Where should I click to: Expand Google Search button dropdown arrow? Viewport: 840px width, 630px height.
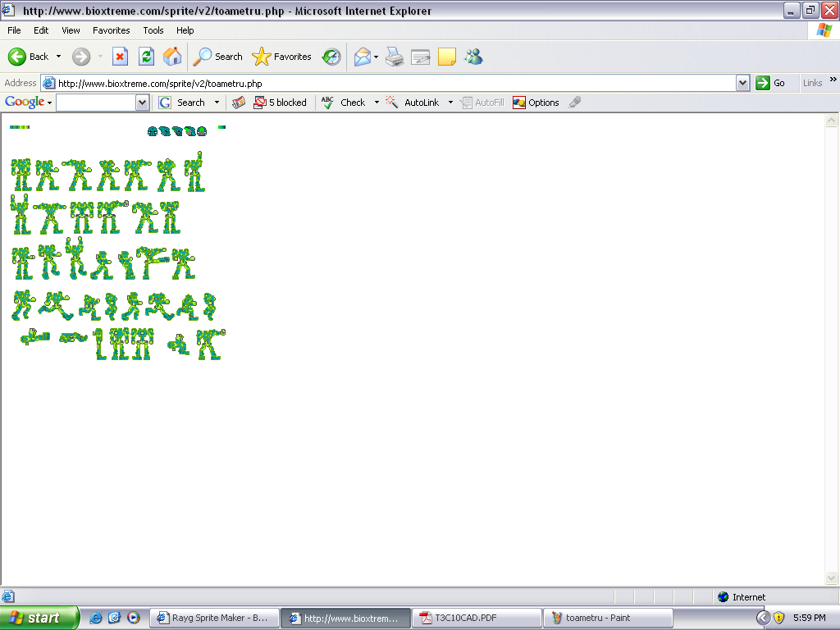tap(217, 103)
